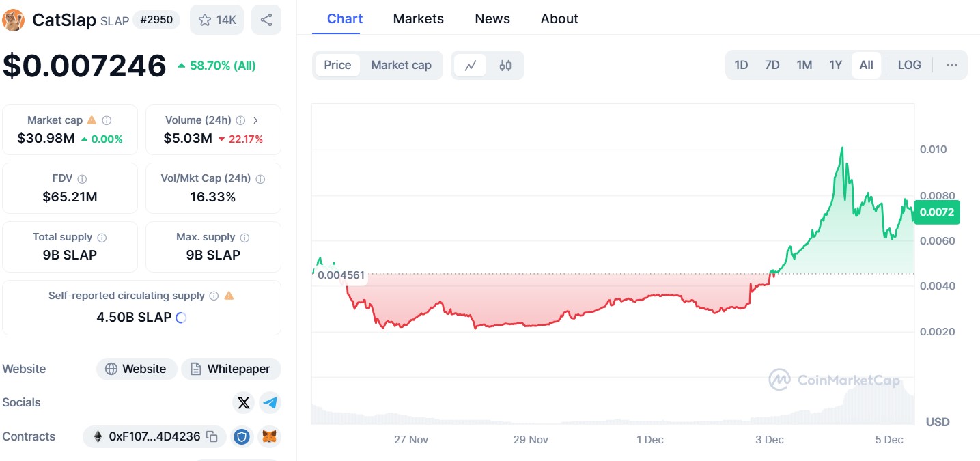
Task: Show Market cap info tooltip icon
Action: click(107, 120)
